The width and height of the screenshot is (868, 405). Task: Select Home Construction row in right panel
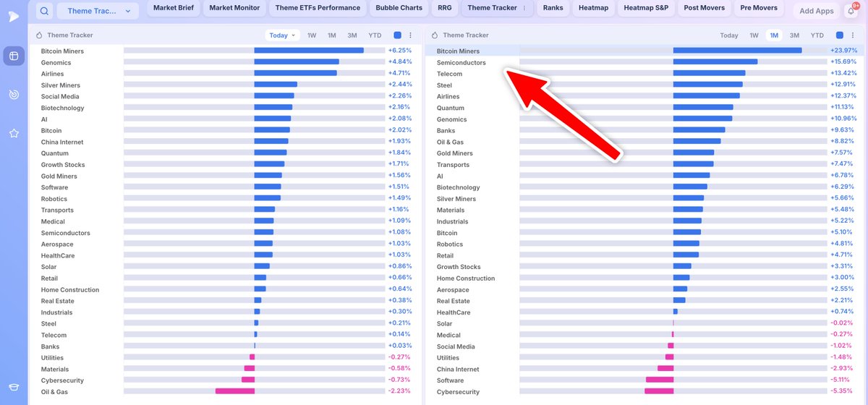[x=644, y=278]
